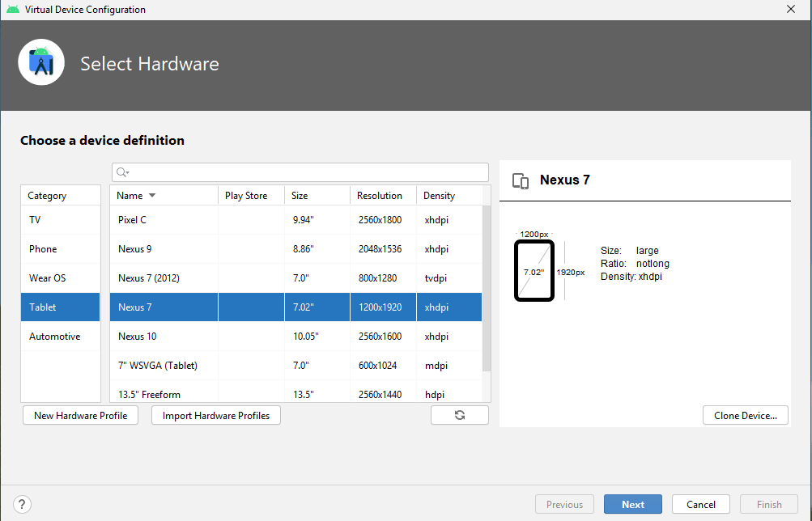Click the 2560x1800 resolution cell
This screenshot has width=812, height=521.
[383, 220]
